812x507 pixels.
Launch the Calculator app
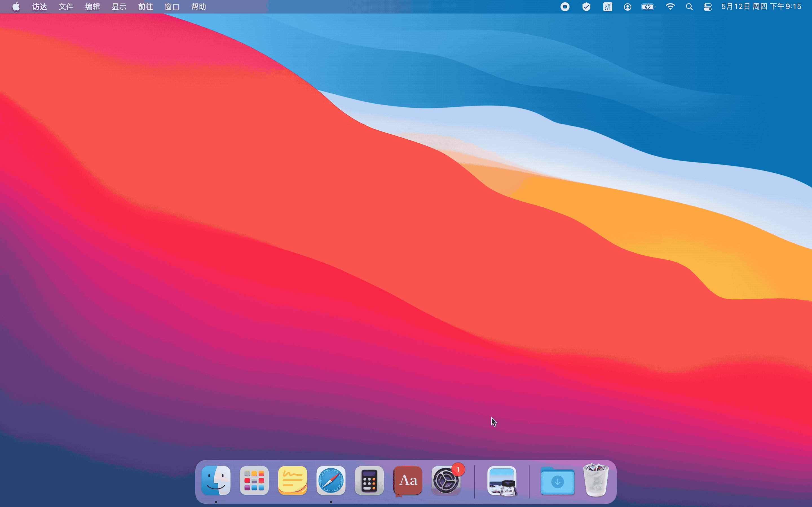point(369,481)
